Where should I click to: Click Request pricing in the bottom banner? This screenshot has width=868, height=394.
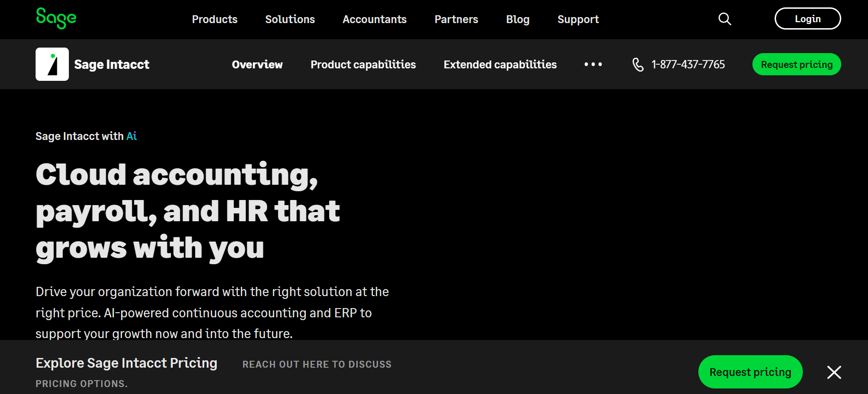click(x=750, y=372)
